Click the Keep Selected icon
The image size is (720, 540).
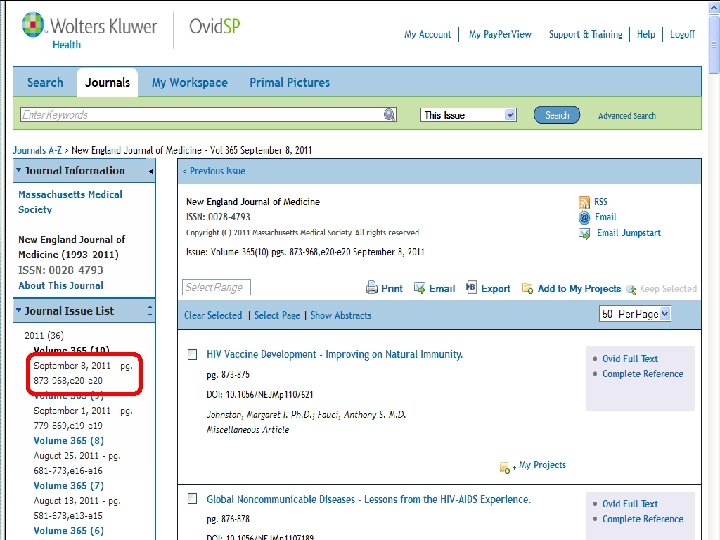pyautogui.click(x=631, y=289)
